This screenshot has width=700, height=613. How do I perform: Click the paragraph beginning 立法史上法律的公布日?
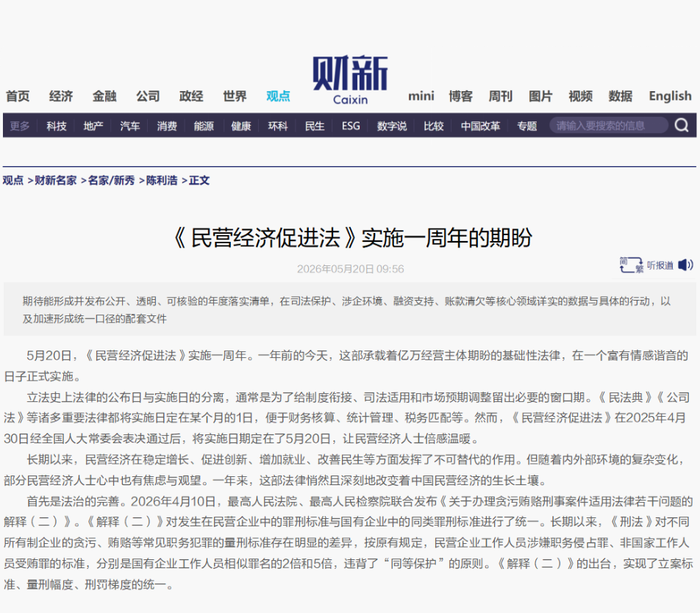(x=347, y=418)
